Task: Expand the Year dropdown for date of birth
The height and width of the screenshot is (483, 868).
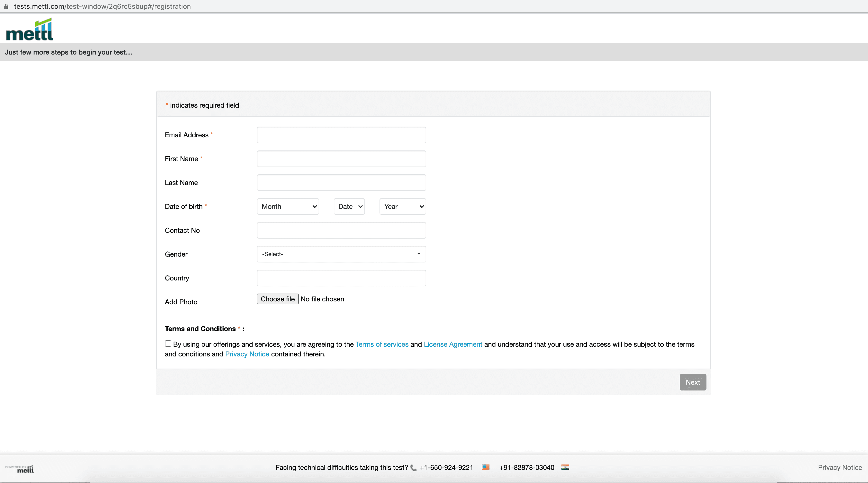Action: (x=403, y=206)
